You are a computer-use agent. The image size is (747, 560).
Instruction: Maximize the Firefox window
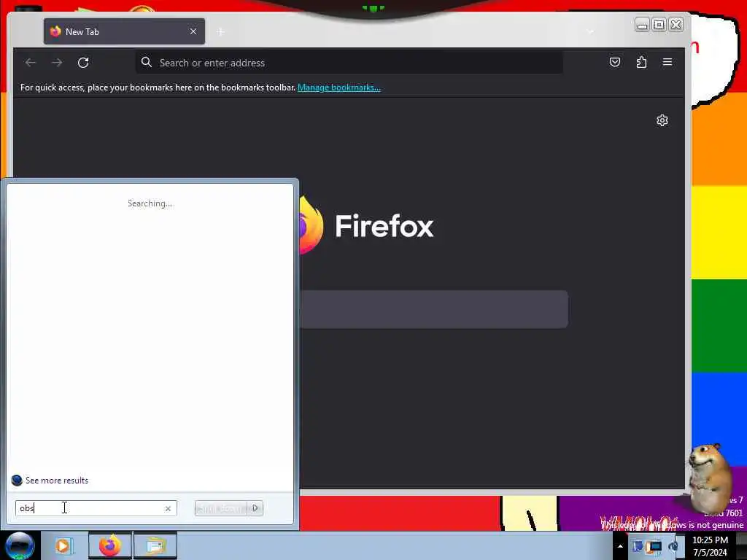659,24
